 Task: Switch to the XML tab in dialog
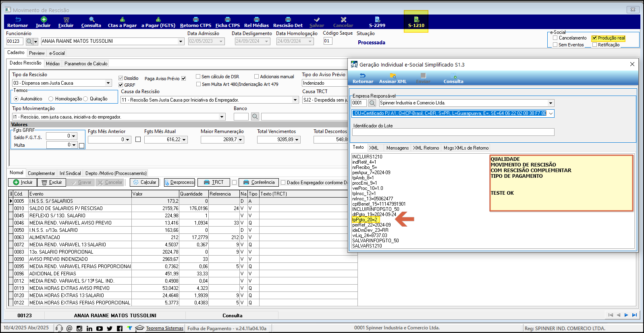pyautogui.click(x=374, y=148)
